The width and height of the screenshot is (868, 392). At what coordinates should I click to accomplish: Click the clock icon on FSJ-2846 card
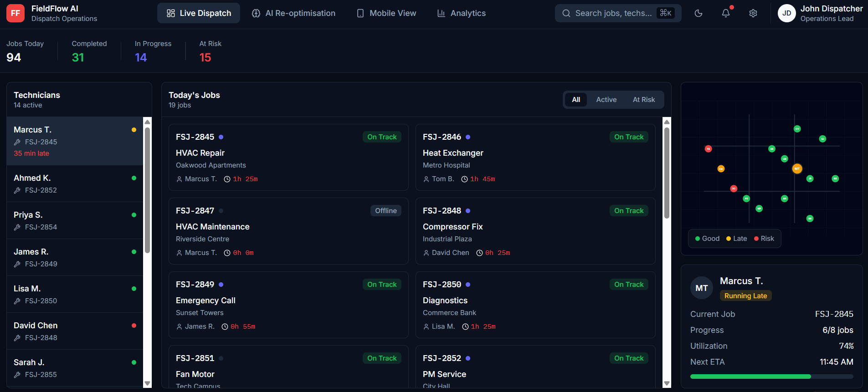[464, 179]
